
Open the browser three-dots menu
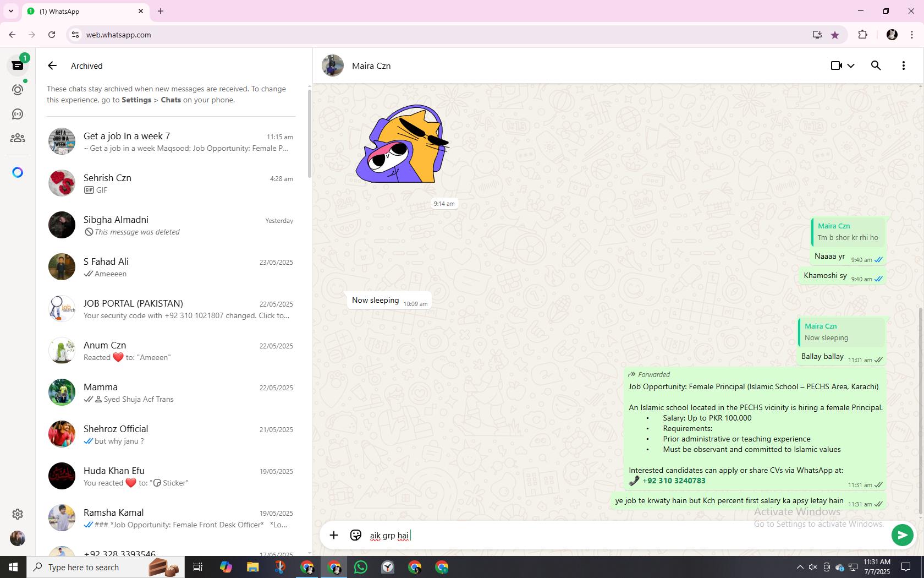pyautogui.click(x=912, y=35)
